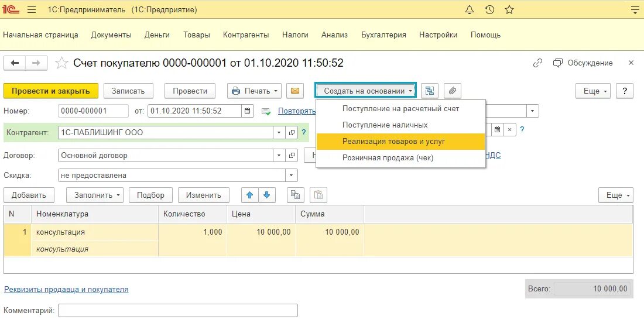Open the Бухгалтерия section
Viewport: 644px width, 323px height.
click(383, 35)
